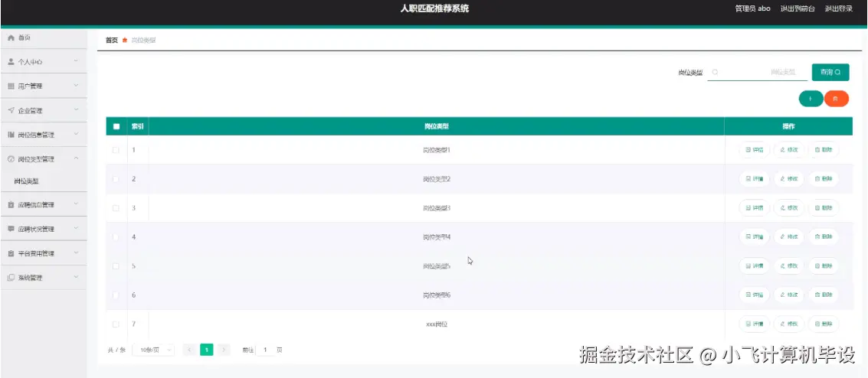
Task: Expand the 平台费用管理 sidebar chevron
Action: [77, 253]
